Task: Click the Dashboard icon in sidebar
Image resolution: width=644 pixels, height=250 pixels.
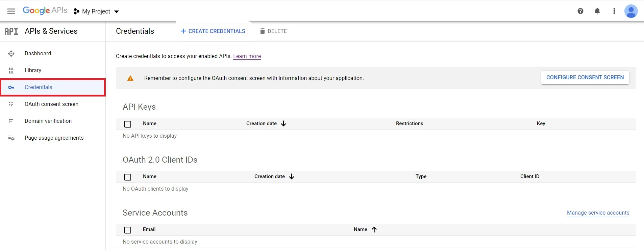Action: [x=11, y=54]
